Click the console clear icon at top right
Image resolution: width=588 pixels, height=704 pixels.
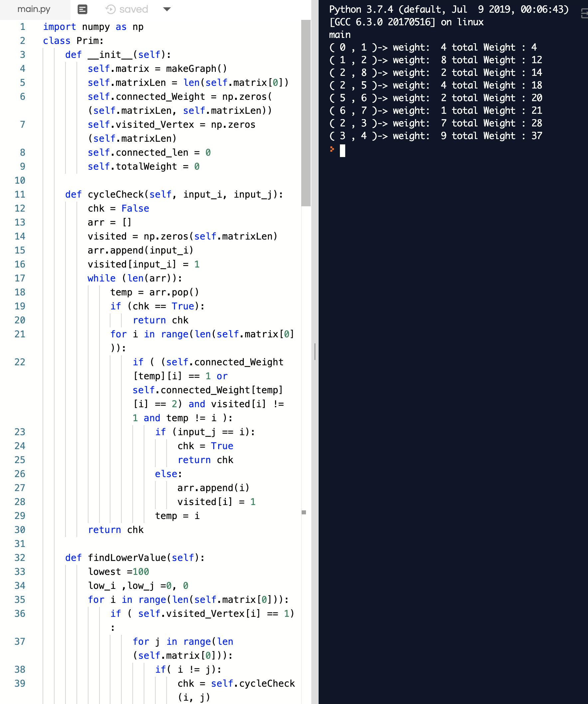pos(584,13)
